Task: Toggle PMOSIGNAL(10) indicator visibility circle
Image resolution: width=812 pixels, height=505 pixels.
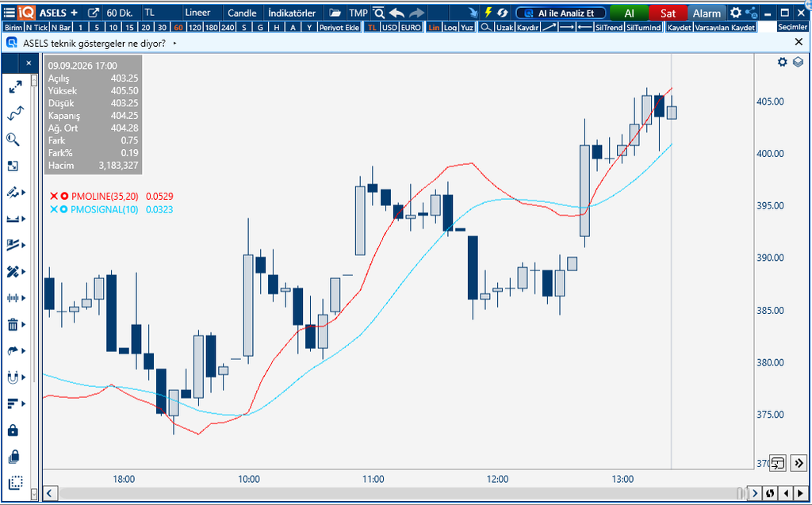Action: tap(63, 210)
